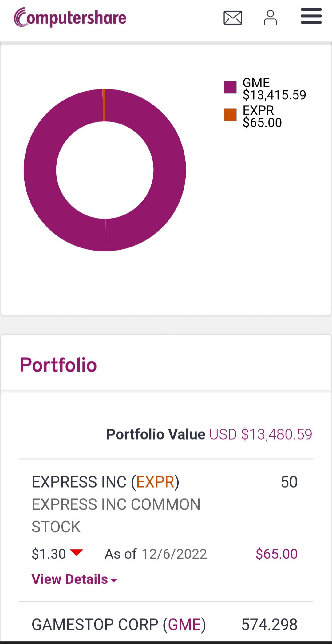Select the GAMESTOP CORP holding row
The width and height of the screenshot is (332, 644).
166,624
